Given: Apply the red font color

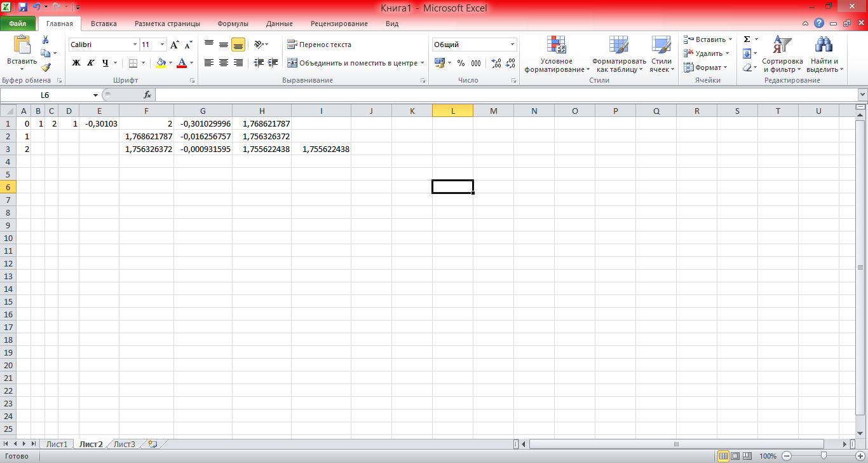Looking at the screenshot, I should click(x=182, y=63).
